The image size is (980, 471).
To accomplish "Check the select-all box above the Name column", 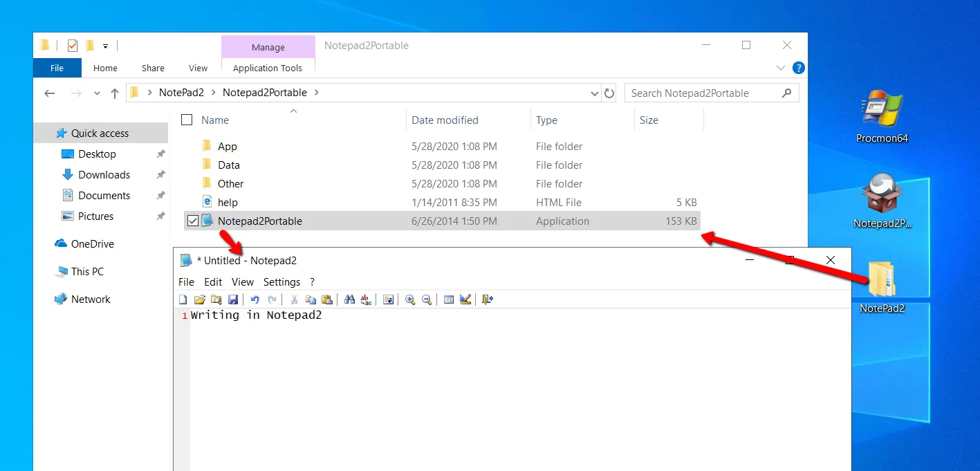I will tap(186, 119).
